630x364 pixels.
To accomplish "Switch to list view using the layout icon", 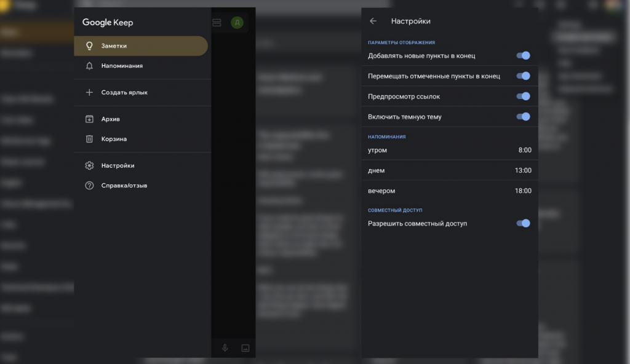I will (x=217, y=23).
